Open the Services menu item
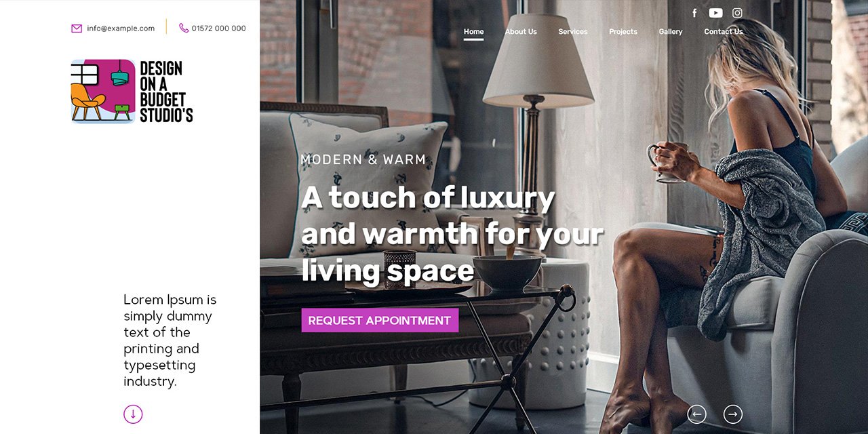868x434 pixels. click(573, 32)
